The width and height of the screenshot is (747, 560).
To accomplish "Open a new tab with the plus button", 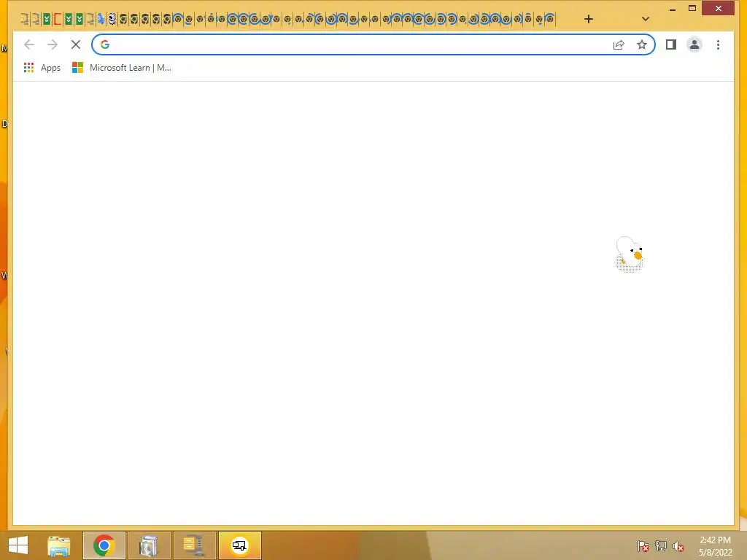I will pos(589,19).
